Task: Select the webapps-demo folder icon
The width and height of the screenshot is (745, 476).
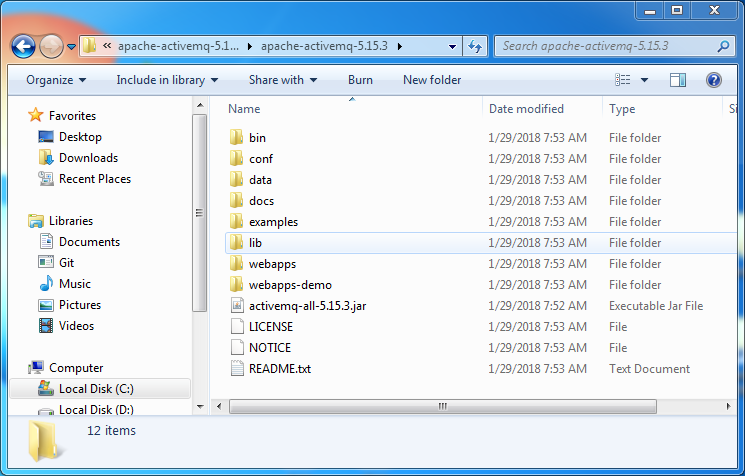Action: tap(237, 284)
